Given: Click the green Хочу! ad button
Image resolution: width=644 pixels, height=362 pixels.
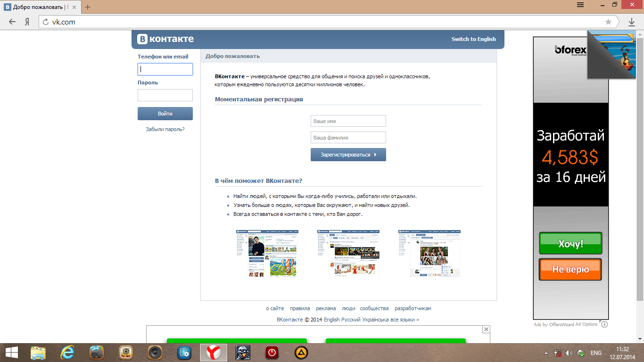Looking at the screenshot, I should coord(570,243).
